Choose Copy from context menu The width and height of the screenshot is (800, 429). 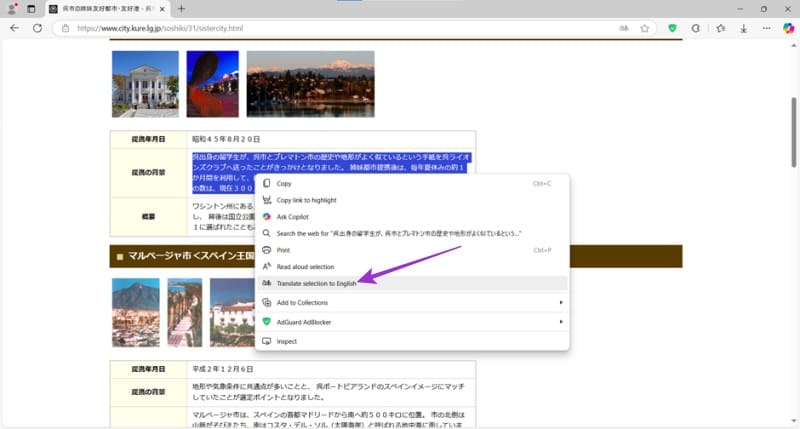(x=412, y=183)
